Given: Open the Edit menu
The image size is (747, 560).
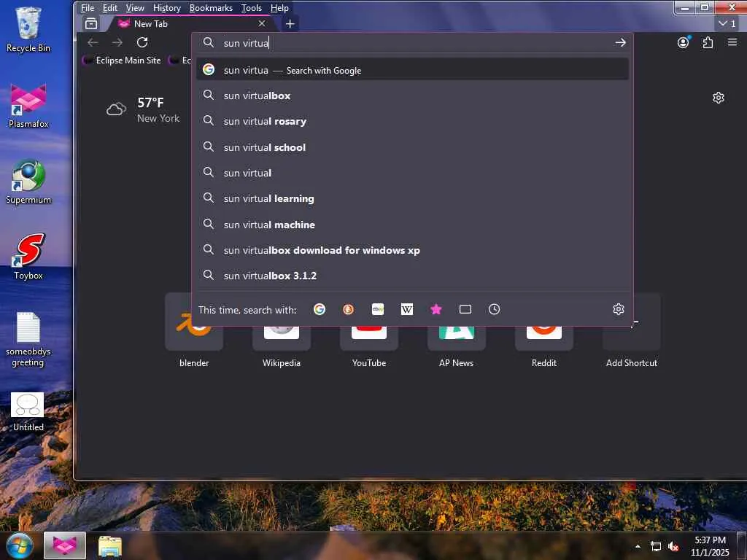Looking at the screenshot, I should tap(110, 8).
